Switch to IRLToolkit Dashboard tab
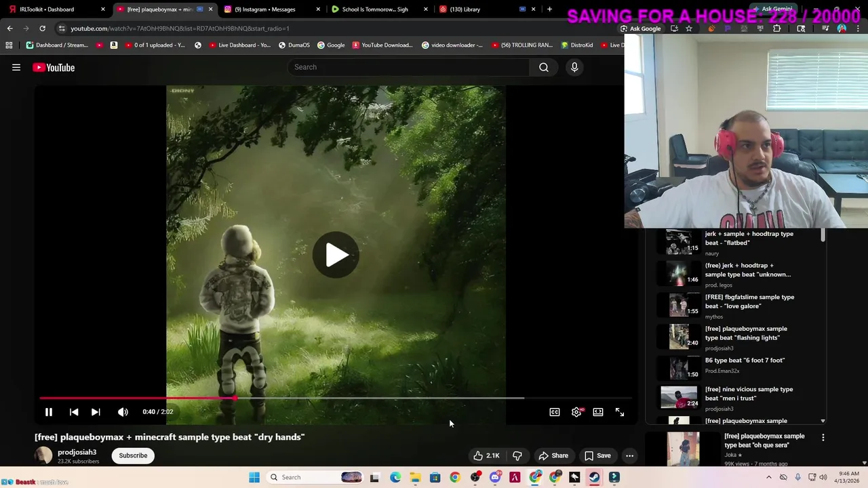The image size is (868, 488). tap(55, 9)
